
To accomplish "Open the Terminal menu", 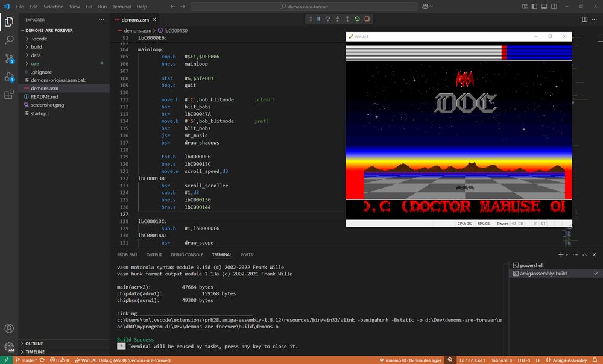I will point(122,7).
